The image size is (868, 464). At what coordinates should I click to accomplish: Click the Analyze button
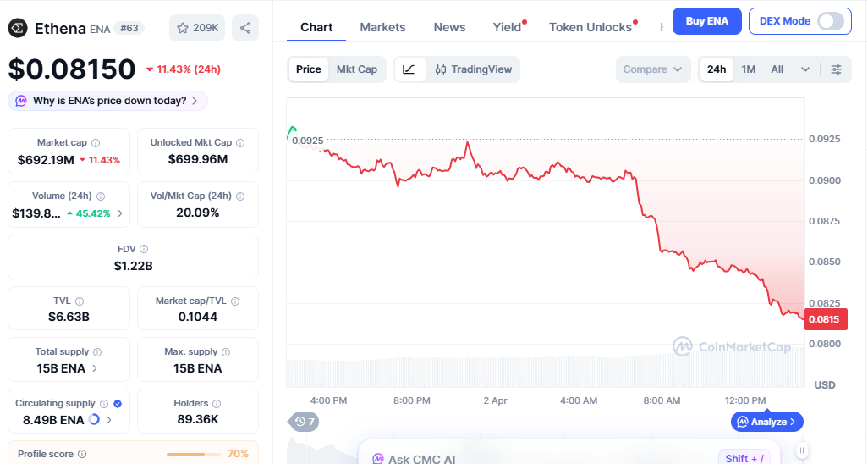point(767,422)
